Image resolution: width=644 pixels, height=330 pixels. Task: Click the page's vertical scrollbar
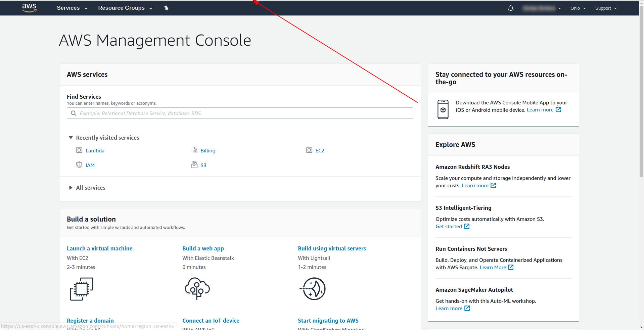(641, 91)
